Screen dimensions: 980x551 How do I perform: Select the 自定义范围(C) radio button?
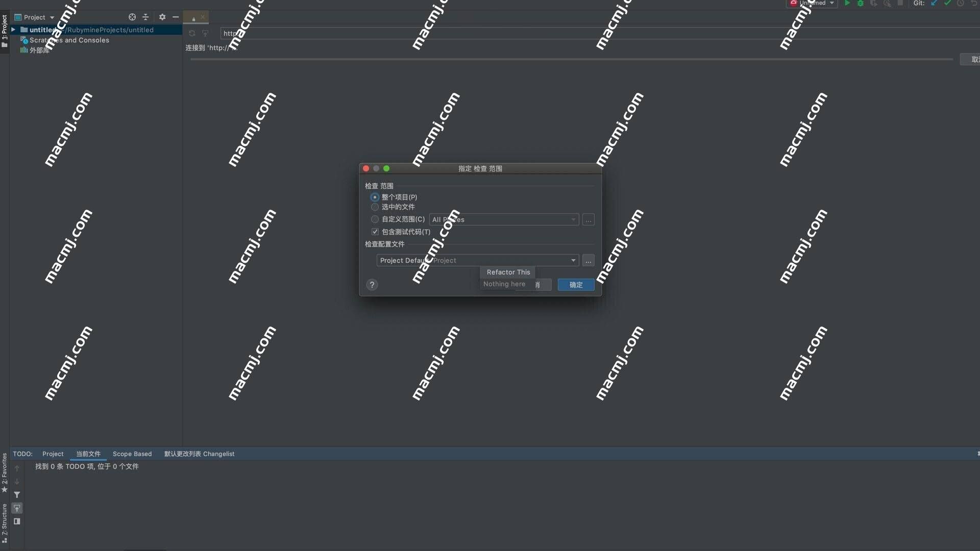pyautogui.click(x=375, y=219)
